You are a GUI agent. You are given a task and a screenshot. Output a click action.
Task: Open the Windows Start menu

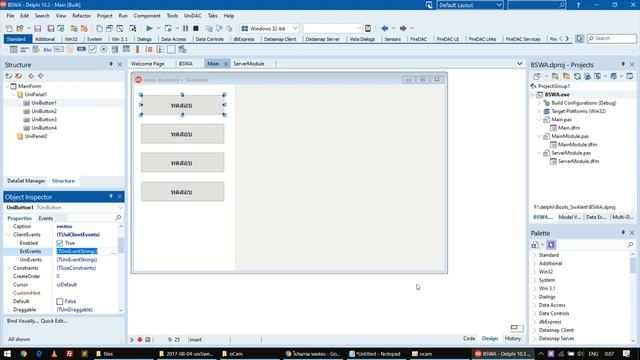tap(7, 354)
